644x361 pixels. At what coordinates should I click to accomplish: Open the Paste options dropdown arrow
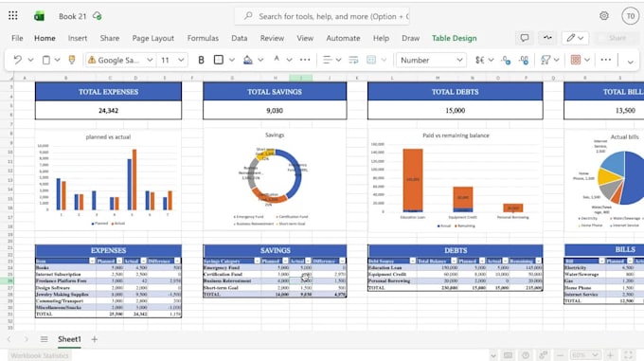click(57, 60)
